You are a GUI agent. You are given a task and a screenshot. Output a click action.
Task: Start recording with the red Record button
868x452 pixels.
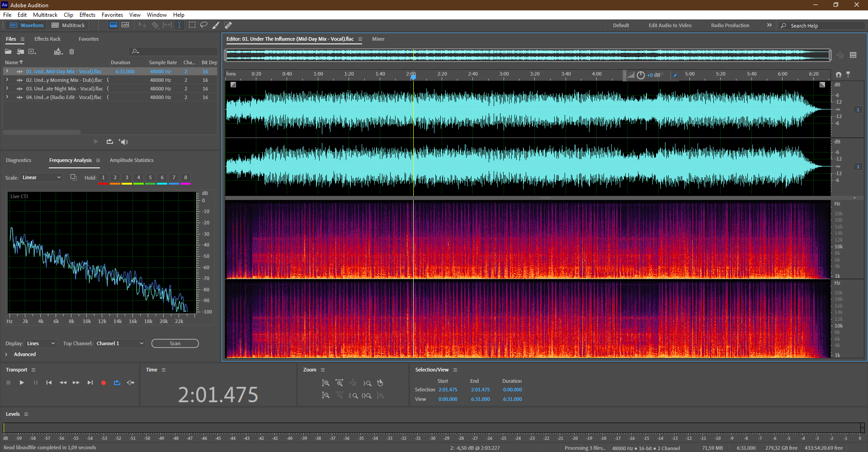tap(104, 383)
